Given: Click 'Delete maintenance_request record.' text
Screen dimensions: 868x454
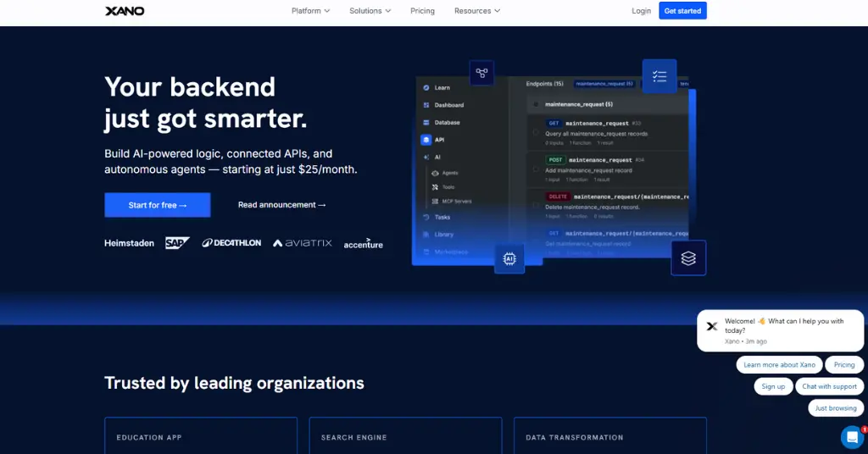Looking at the screenshot, I should pyautogui.click(x=593, y=208).
